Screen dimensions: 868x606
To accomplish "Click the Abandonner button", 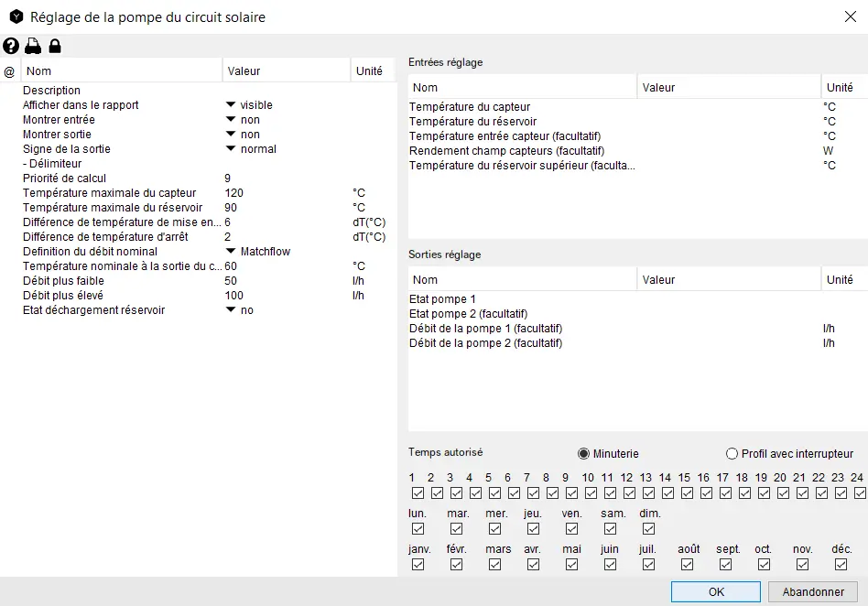I will tap(813, 592).
